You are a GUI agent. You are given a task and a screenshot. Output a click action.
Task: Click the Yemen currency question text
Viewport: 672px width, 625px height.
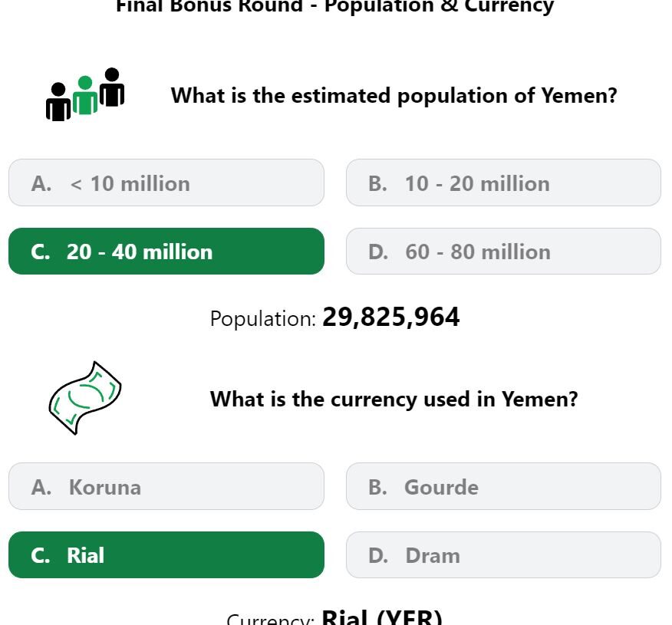(x=394, y=400)
